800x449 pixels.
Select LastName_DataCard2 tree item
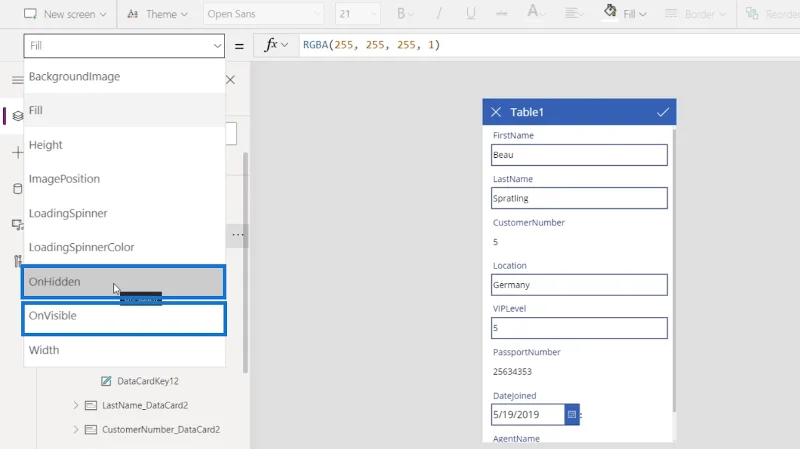(x=145, y=405)
